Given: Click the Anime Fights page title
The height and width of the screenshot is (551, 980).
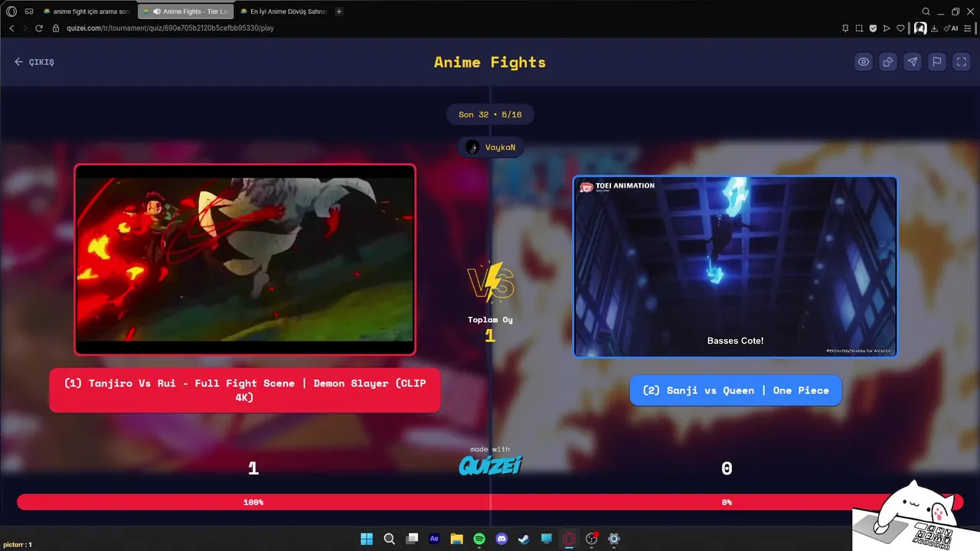Looking at the screenshot, I should [x=490, y=62].
